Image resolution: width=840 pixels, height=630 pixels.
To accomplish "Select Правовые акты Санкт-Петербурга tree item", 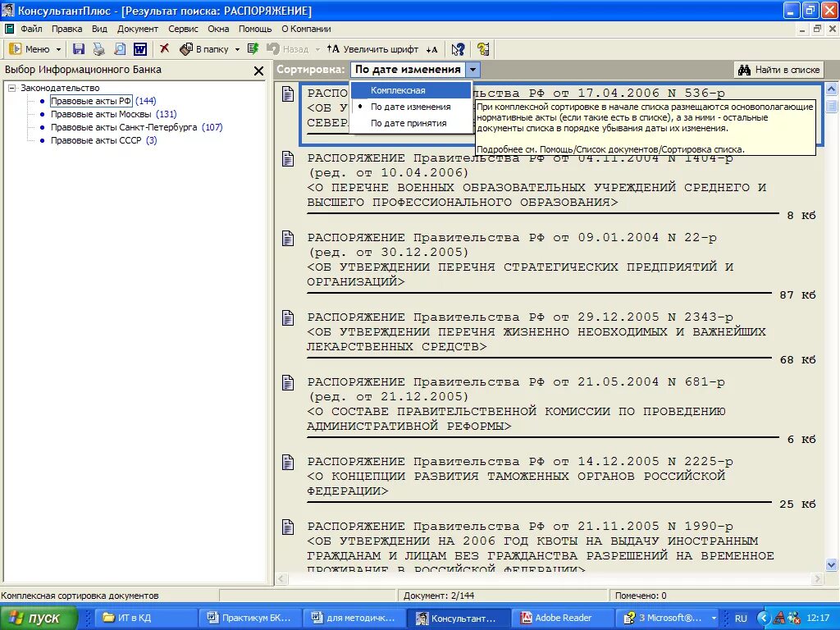I will point(124,127).
